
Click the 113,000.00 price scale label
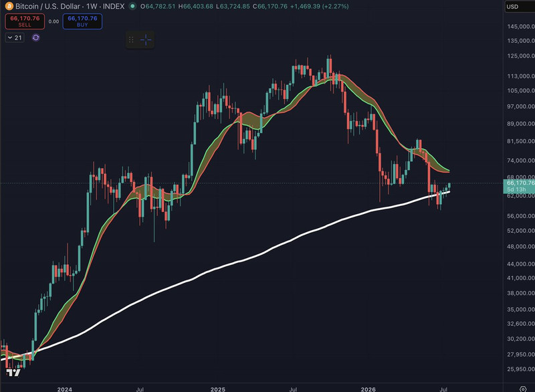pos(521,76)
